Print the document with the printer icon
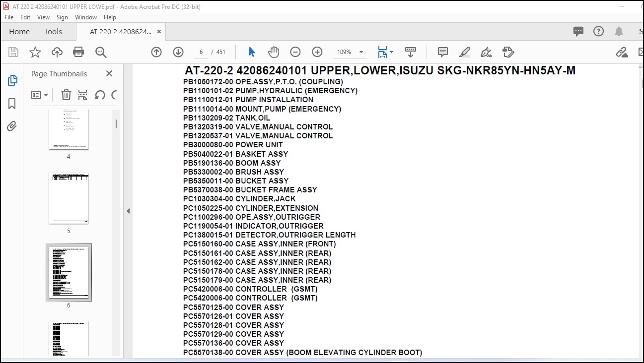644x363 pixels. pyautogui.click(x=78, y=52)
